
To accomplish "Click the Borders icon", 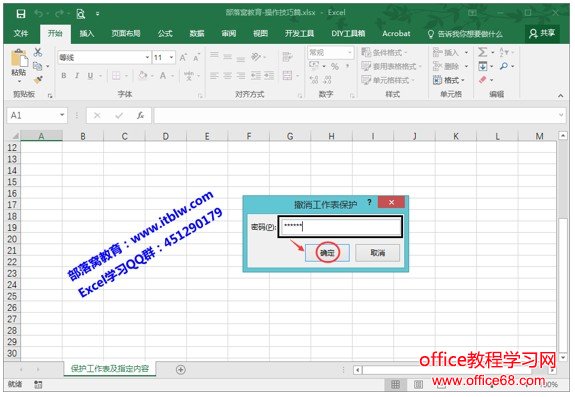I will (116, 76).
